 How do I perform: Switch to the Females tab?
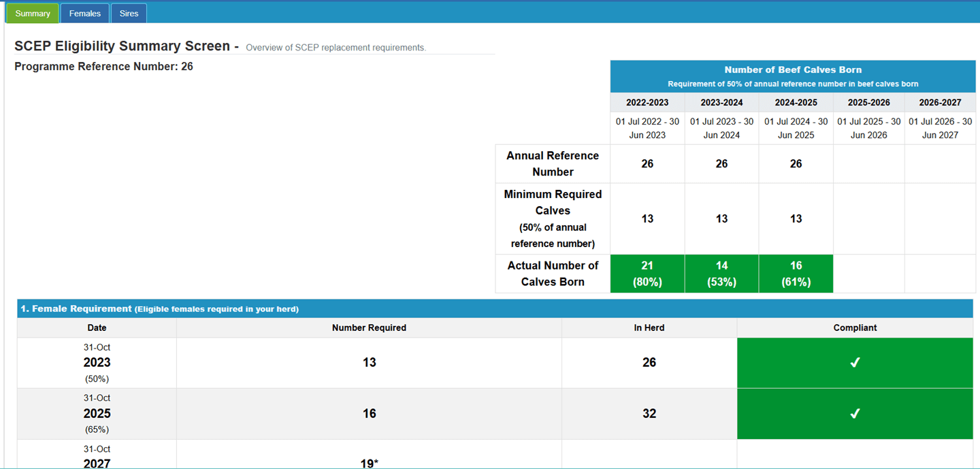(x=84, y=14)
